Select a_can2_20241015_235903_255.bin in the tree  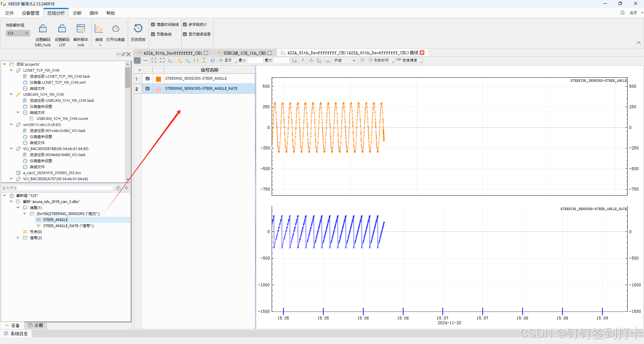click(x=52, y=173)
